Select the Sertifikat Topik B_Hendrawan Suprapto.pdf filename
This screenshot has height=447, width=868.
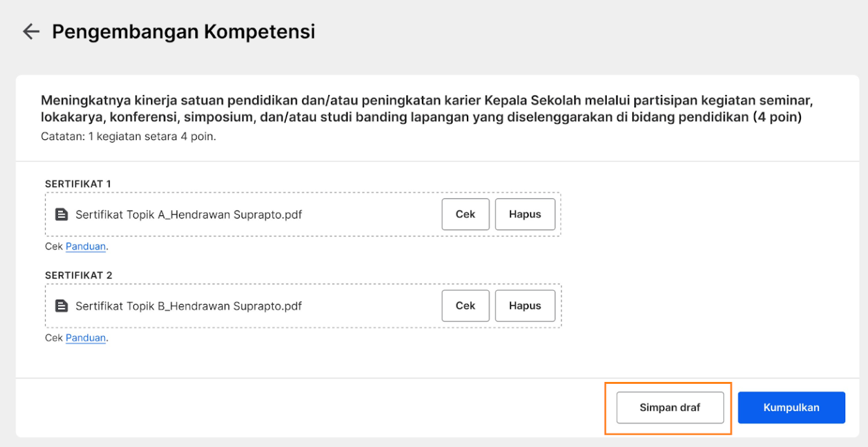189,305
